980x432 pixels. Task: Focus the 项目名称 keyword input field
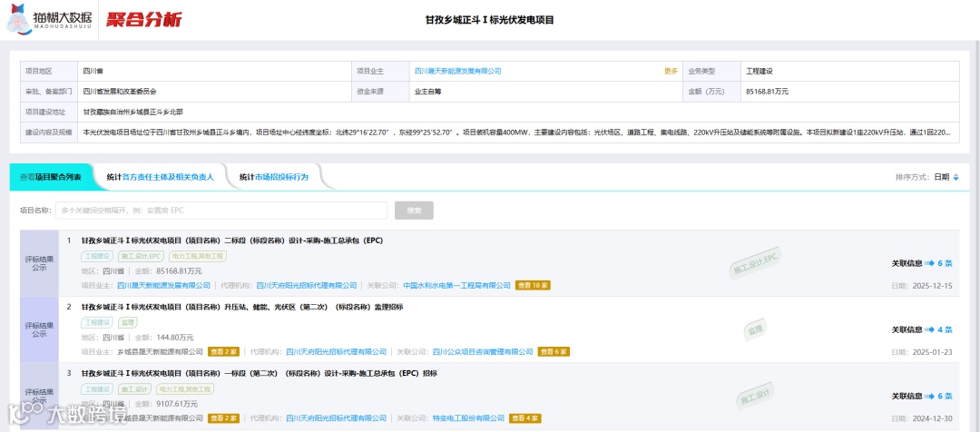(221, 211)
